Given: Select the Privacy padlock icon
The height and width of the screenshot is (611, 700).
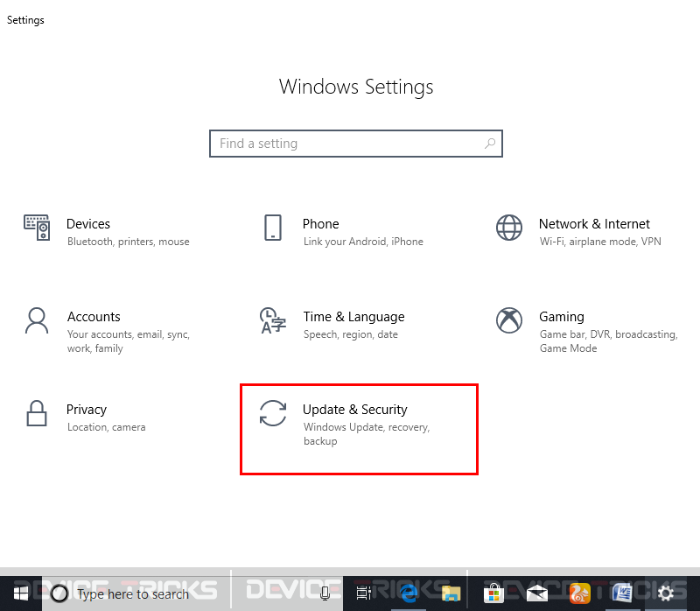Looking at the screenshot, I should 36,413.
